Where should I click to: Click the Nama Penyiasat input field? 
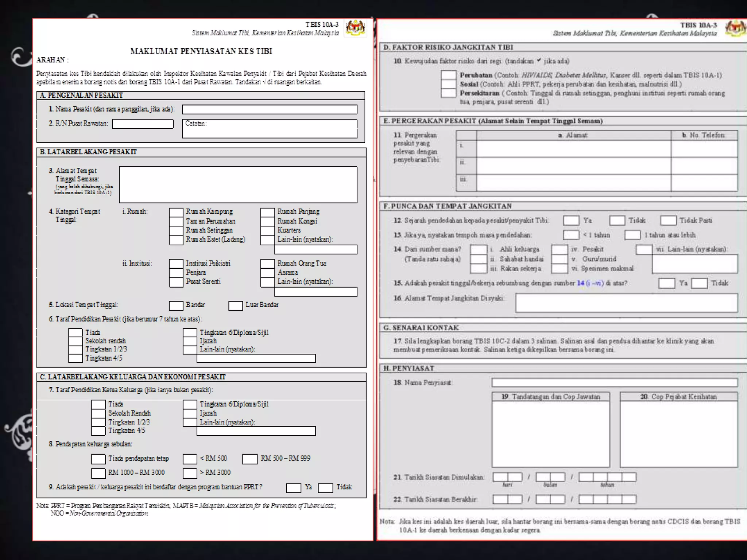614,382
